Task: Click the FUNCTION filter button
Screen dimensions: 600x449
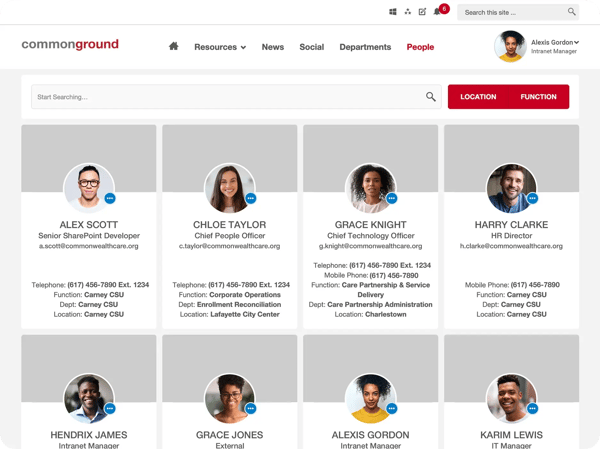Action: coord(538,97)
